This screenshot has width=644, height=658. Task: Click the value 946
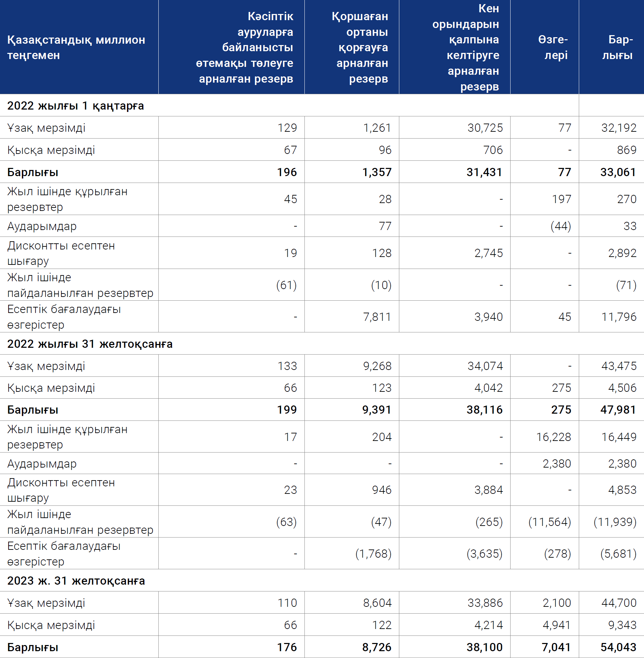tap(382, 490)
